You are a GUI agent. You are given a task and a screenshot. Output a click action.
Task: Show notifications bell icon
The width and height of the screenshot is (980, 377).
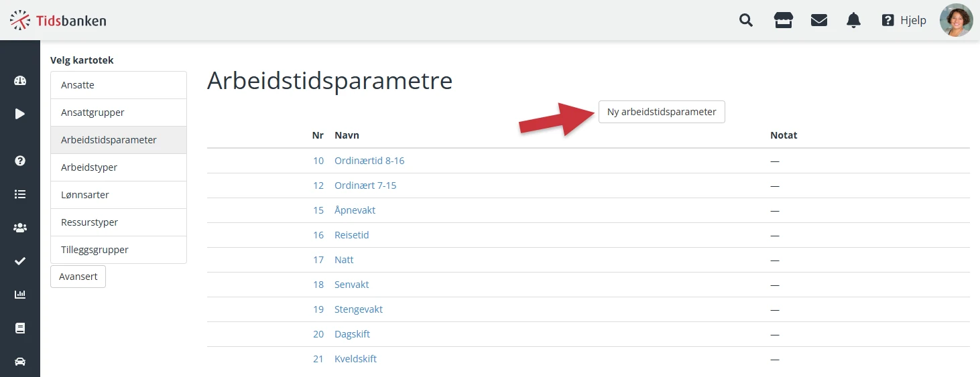click(x=853, y=20)
